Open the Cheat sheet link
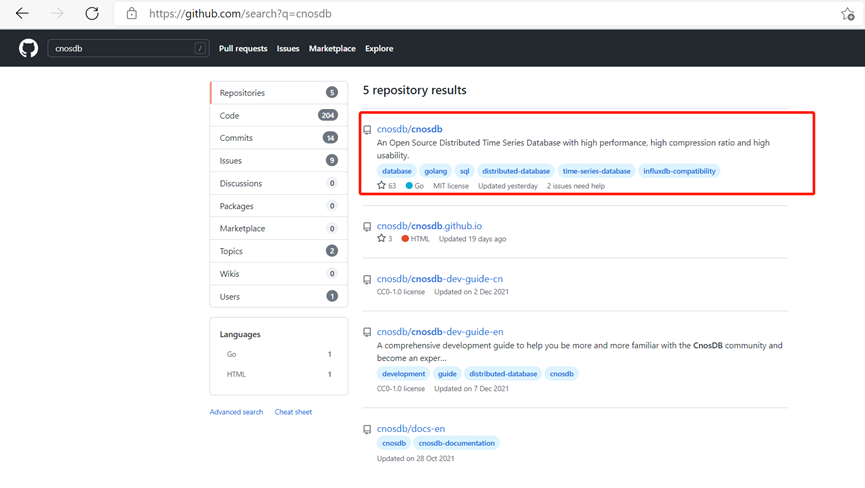Viewport: 865px width, 488px height. click(x=293, y=412)
